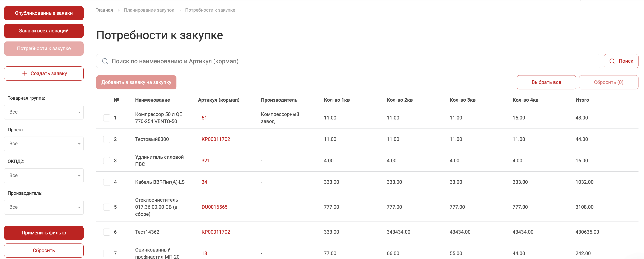Select checkbox for Кабель ВВГ-Пнг(А)-LS row

coord(107,182)
